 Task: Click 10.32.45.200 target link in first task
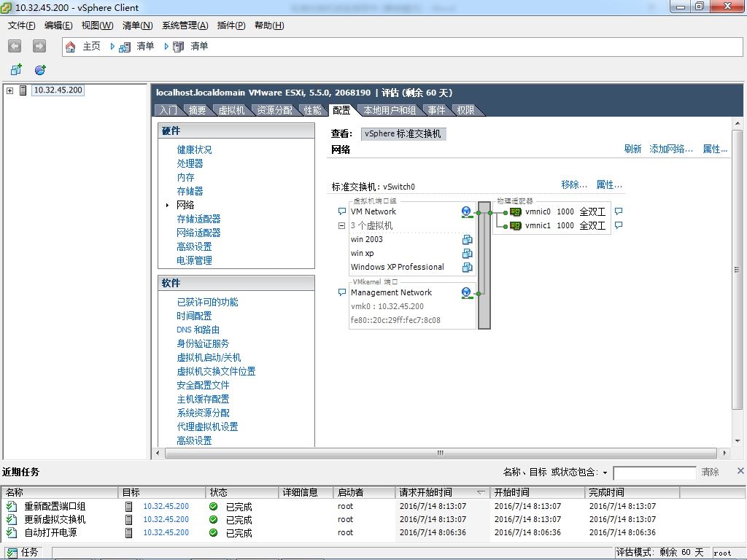coord(166,506)
